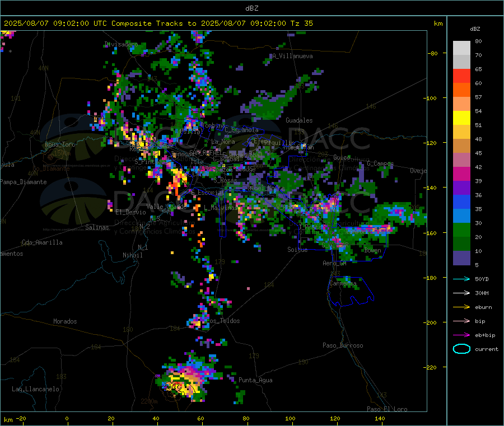Click the 'Tz 35' threshold text in header

coord(301,24)
